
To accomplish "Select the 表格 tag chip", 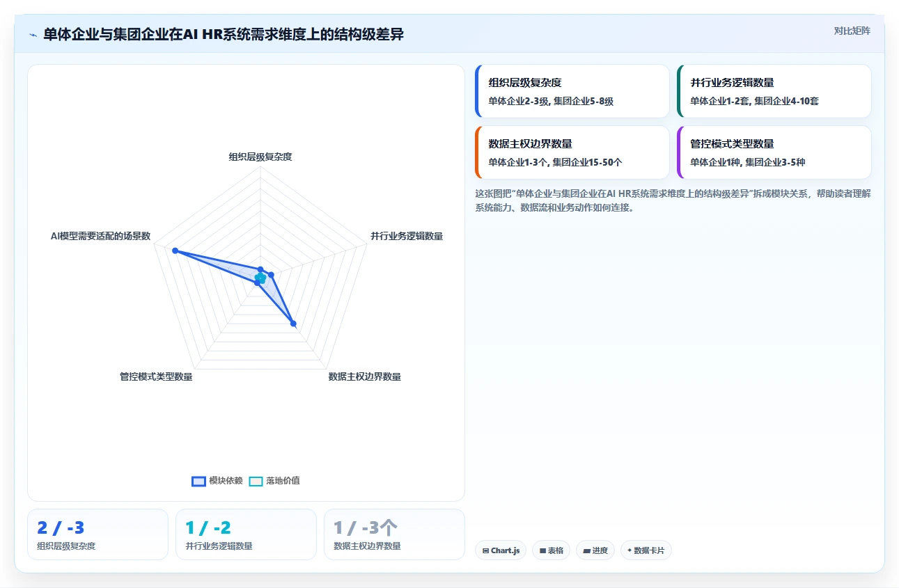I will pos(551,550).
